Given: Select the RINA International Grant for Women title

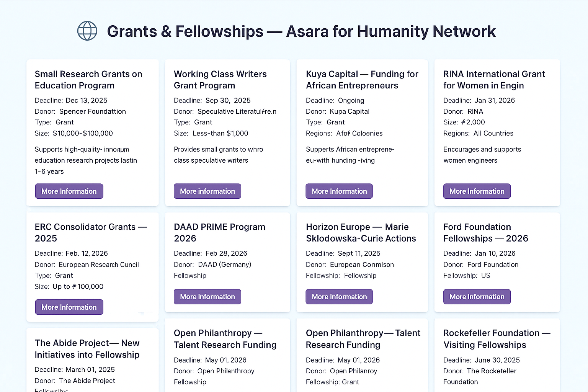Looking at the screenshot, I should [494, 80].
